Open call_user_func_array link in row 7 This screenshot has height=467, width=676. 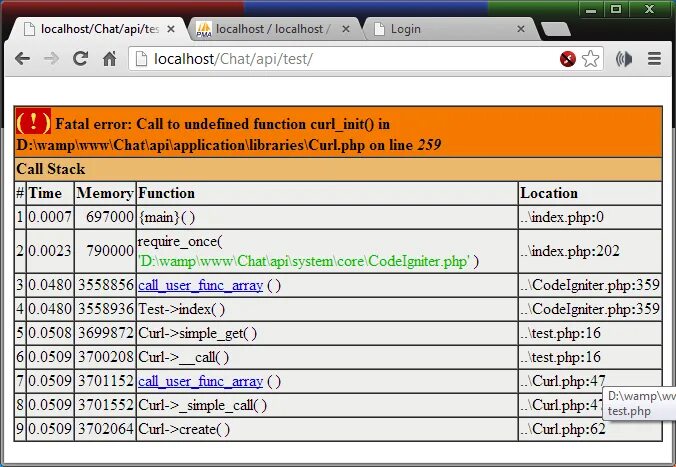200,381
